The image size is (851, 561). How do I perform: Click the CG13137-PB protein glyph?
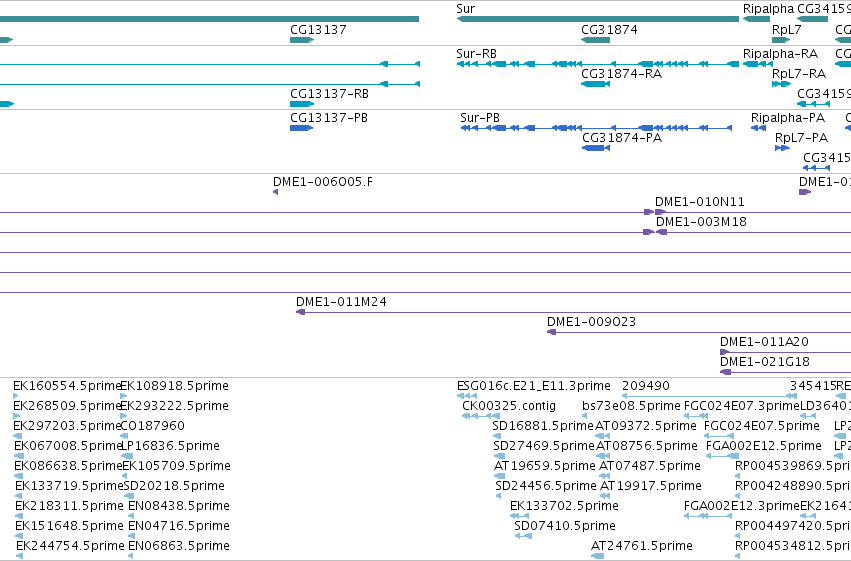(x=302, y=128)
